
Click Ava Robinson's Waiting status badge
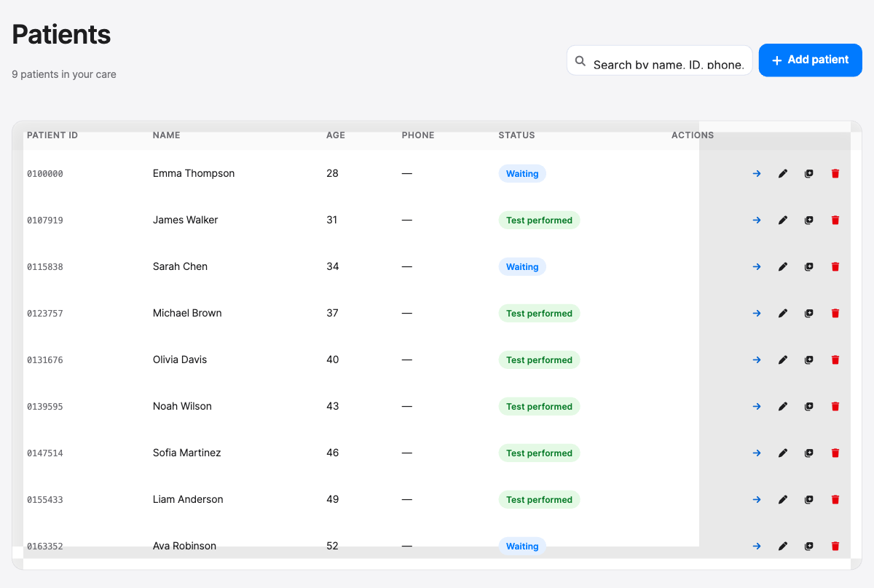click(522, 547)
